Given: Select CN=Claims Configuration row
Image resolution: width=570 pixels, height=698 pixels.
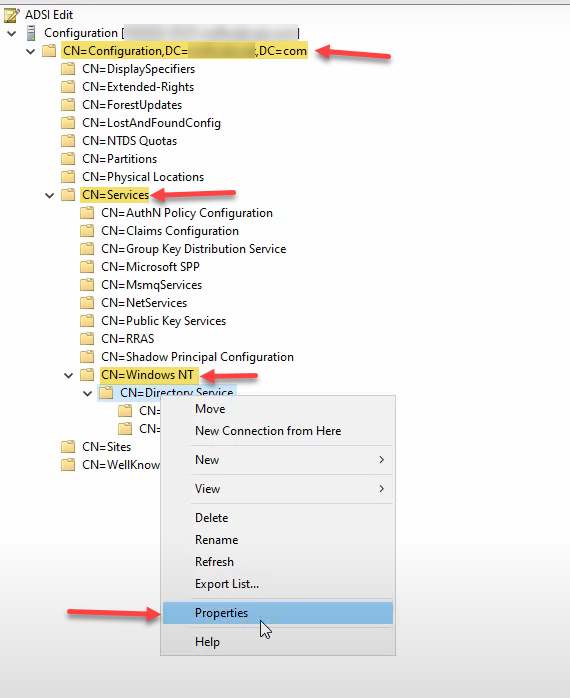Looking at the screenshot, I should pos(170,231).
